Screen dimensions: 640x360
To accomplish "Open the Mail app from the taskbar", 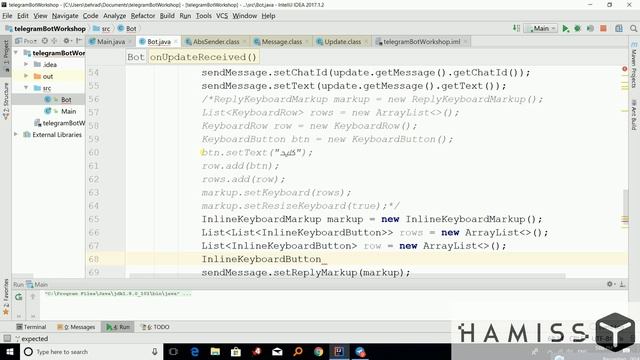I will point(277,351).
